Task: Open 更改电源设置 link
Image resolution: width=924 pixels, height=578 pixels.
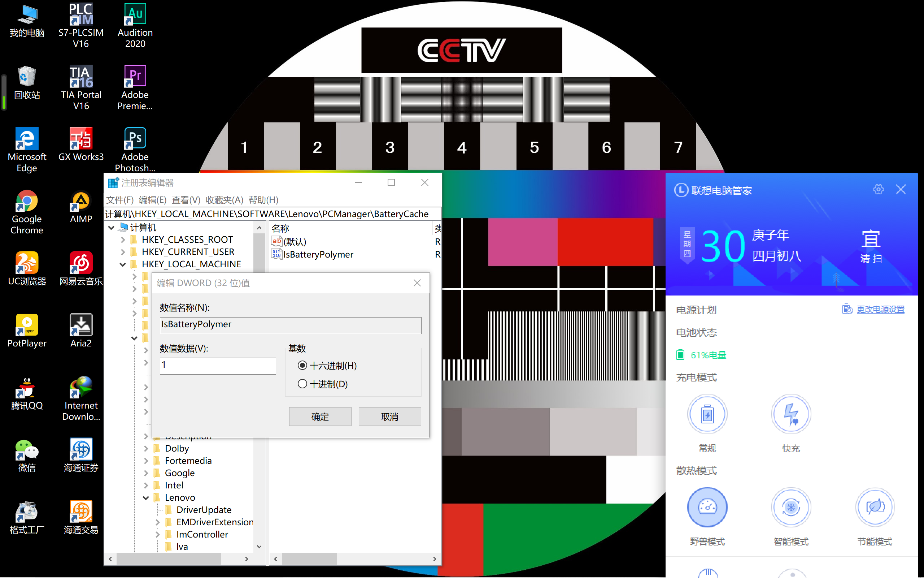Action: click(x=880, y=309)
